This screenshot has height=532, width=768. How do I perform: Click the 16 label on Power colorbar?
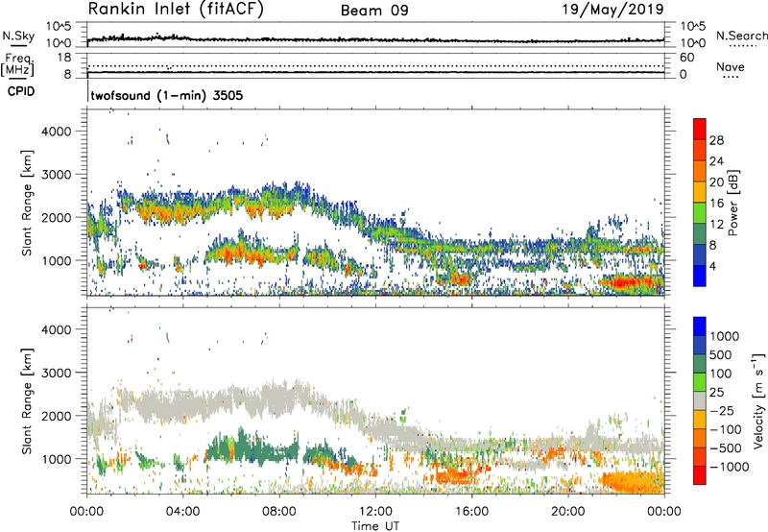(716, 204)
